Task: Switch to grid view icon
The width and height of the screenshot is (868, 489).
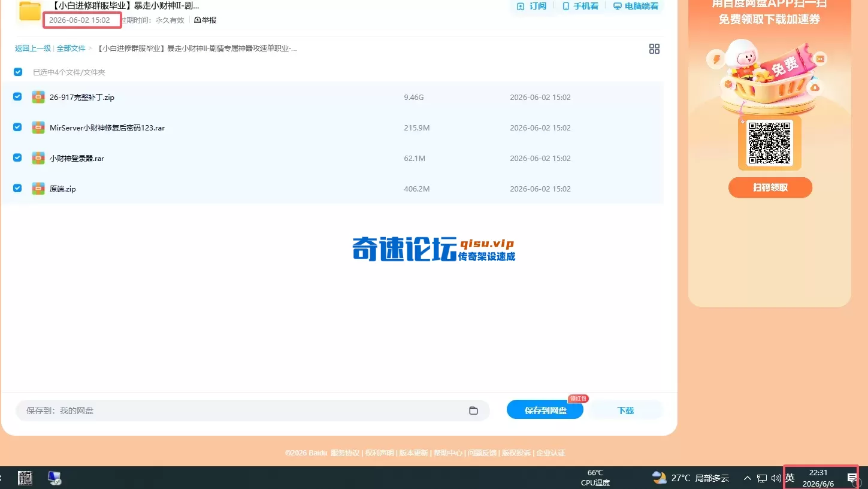Action: pyautogui.click(x=654, y=49)
